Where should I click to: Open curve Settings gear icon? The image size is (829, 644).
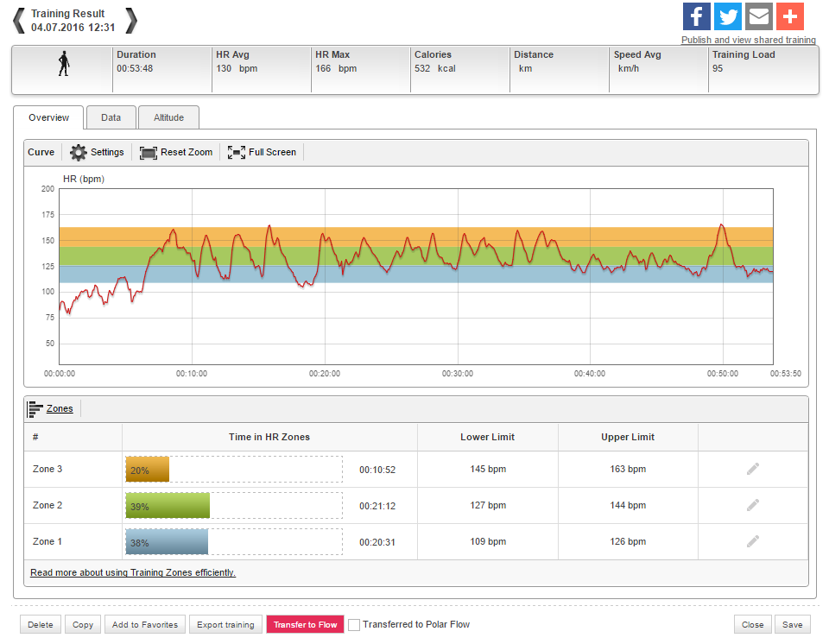pos(79,152)
